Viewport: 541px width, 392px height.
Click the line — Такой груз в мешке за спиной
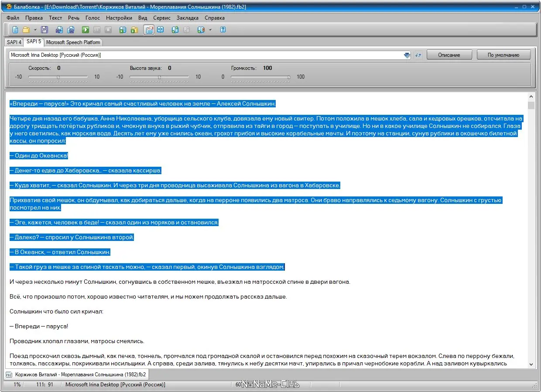point(147,267)
